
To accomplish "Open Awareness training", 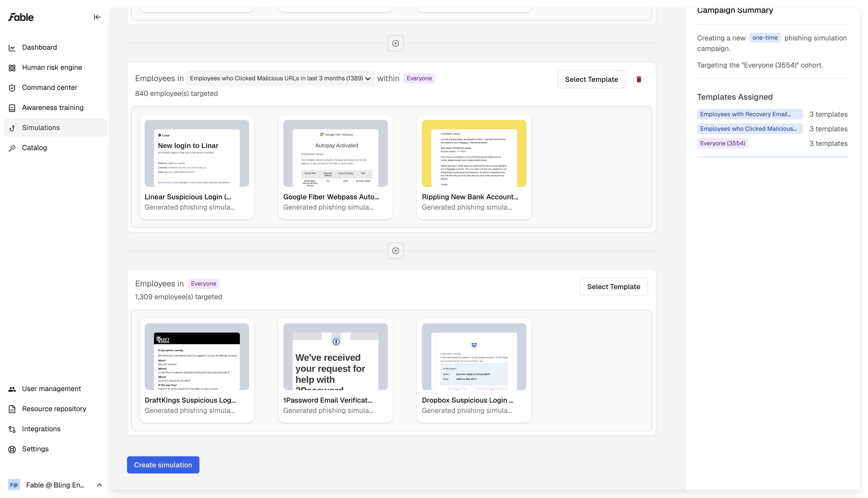I will click(55, 108).
